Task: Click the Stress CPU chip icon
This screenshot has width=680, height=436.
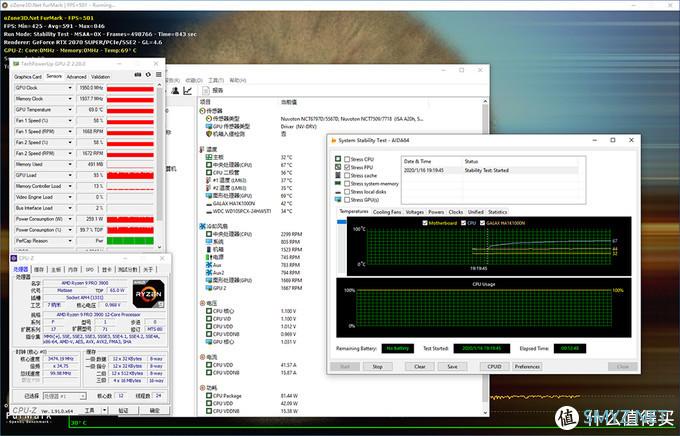Action: click(x=338, y=159)
